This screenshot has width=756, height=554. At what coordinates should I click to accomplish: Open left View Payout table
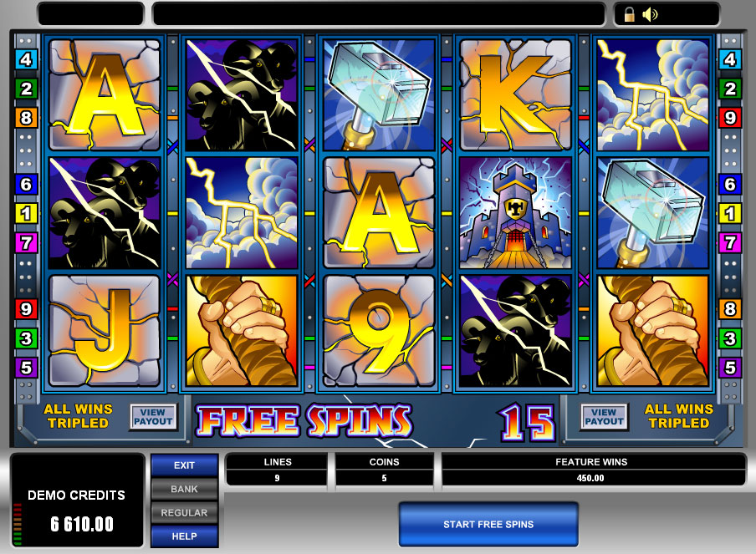click(x=153, y=417)
